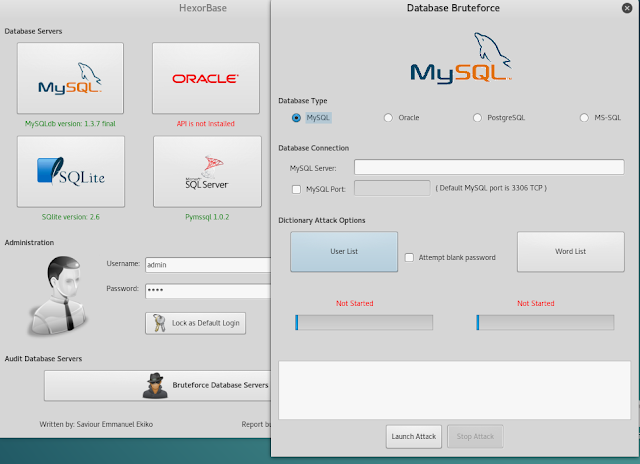Image resolution: width=640 pixels, height=464 pixels.
Task: Click Lock as Default Login button
Action: pos(196,324)
